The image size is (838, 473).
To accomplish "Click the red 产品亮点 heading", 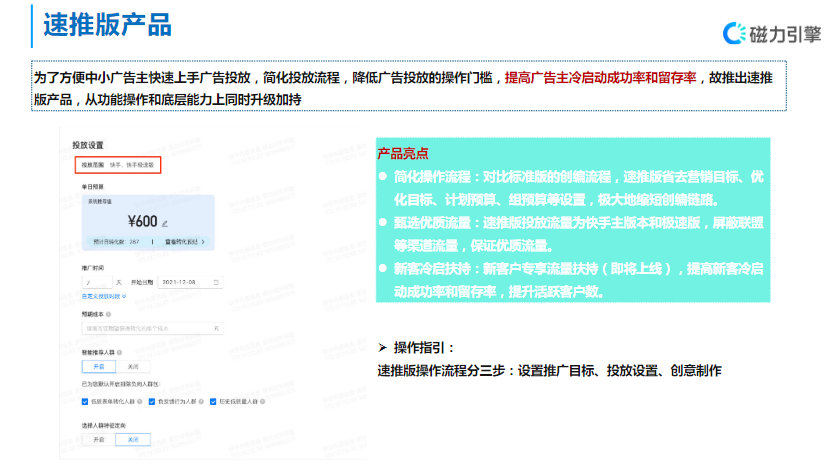I will tap(402, 154).
